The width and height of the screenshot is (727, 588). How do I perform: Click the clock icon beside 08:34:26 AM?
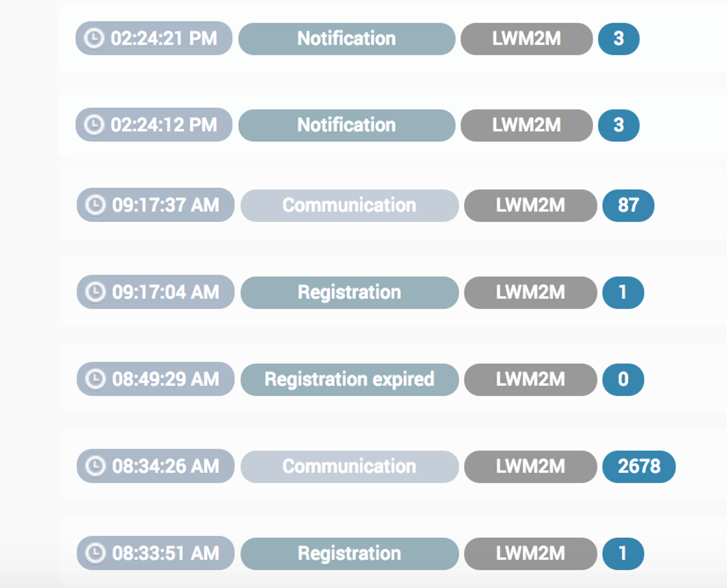(95, 466)
